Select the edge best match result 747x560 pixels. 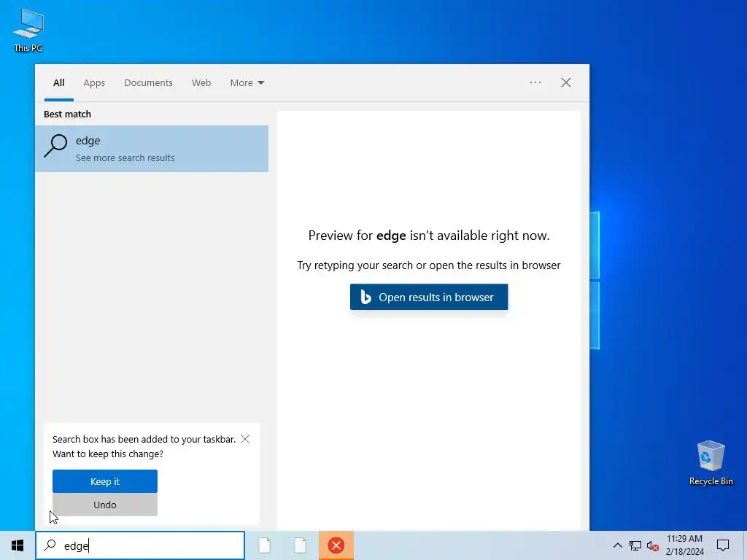(152, 149)
